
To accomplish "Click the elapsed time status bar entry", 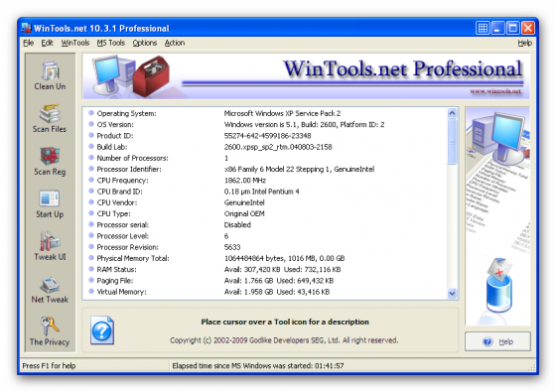I will [x=258, y=366].
